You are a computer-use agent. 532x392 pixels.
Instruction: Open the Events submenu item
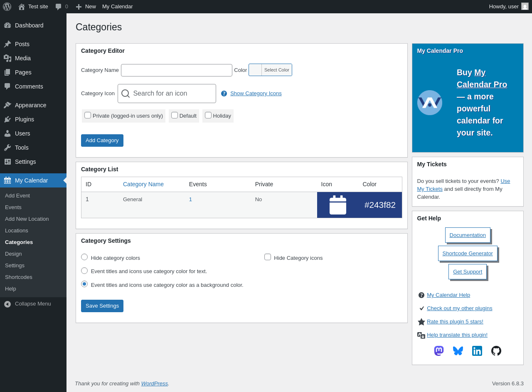[13, 207]
